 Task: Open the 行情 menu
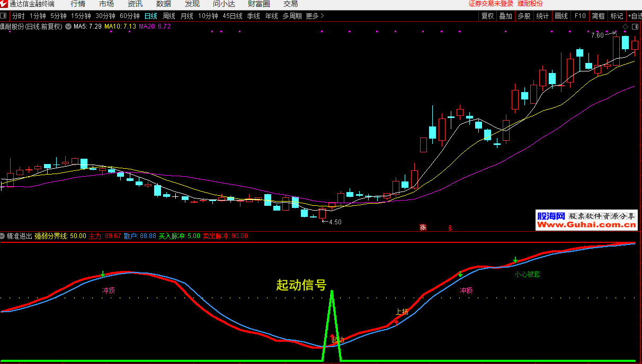tap(78, 4)
